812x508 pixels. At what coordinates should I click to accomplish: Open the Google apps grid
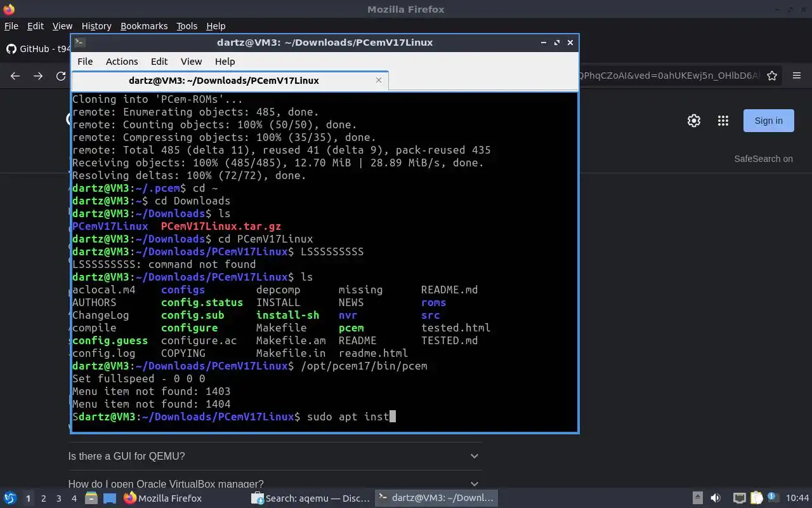pyautogui.click(x=723, y=121)
